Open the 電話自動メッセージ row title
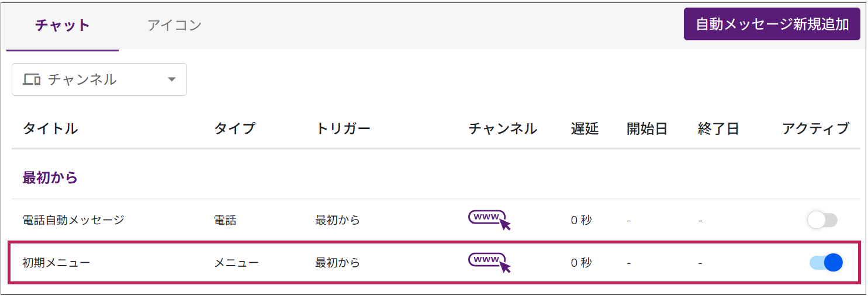 [74, 220]
